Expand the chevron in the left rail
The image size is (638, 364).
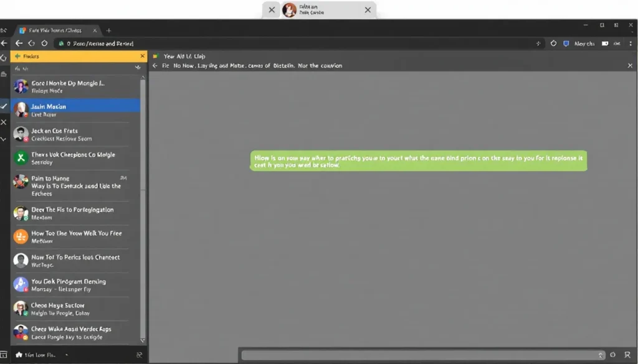click(4, 139)
